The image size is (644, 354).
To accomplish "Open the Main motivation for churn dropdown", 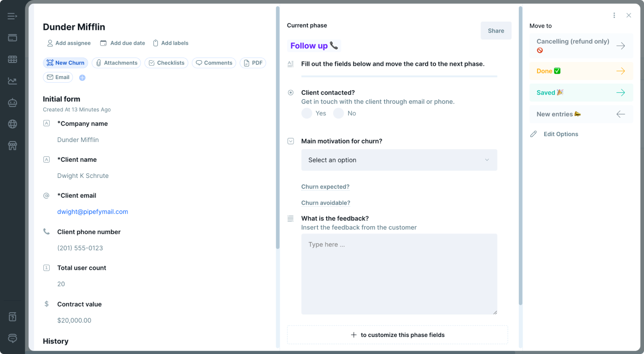I will point(399,160).
